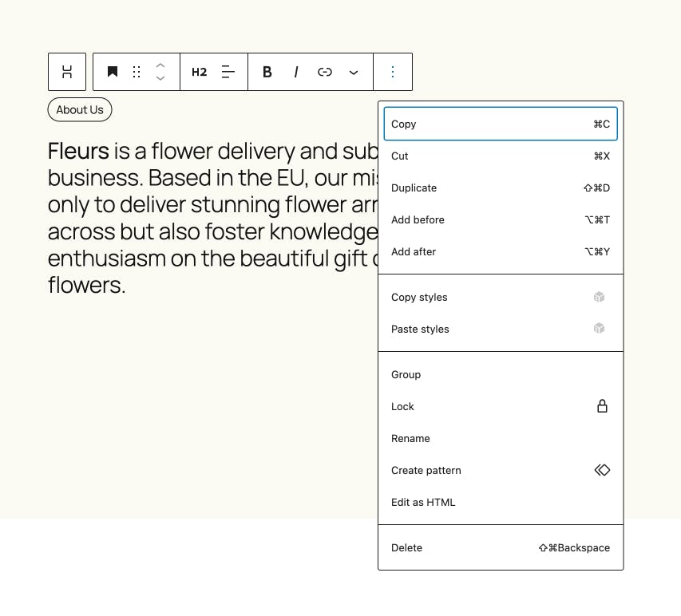Open the text alignment control
The image size is (681, 616).
228,72
